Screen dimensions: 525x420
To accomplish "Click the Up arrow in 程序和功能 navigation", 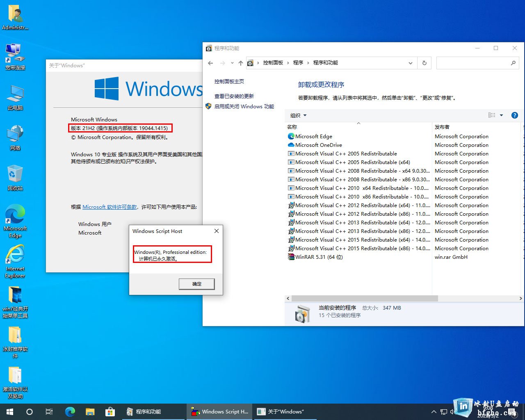I will [x=241, y=63].
